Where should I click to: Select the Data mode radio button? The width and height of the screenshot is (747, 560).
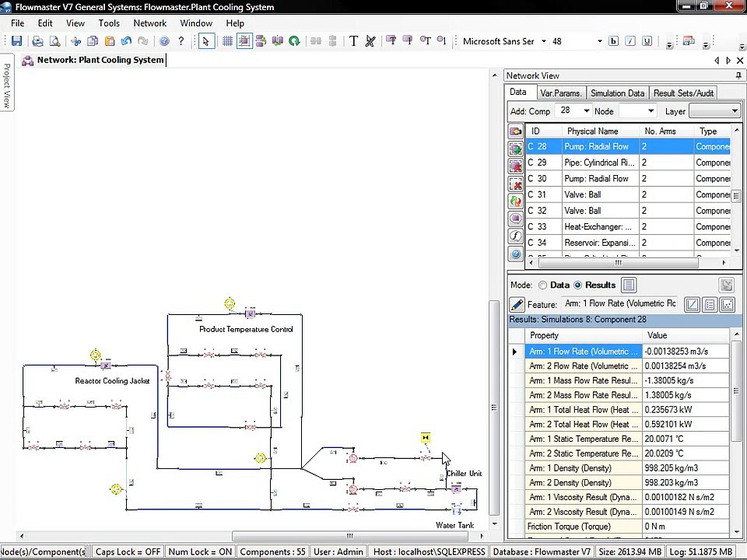(x=543, y=285)
